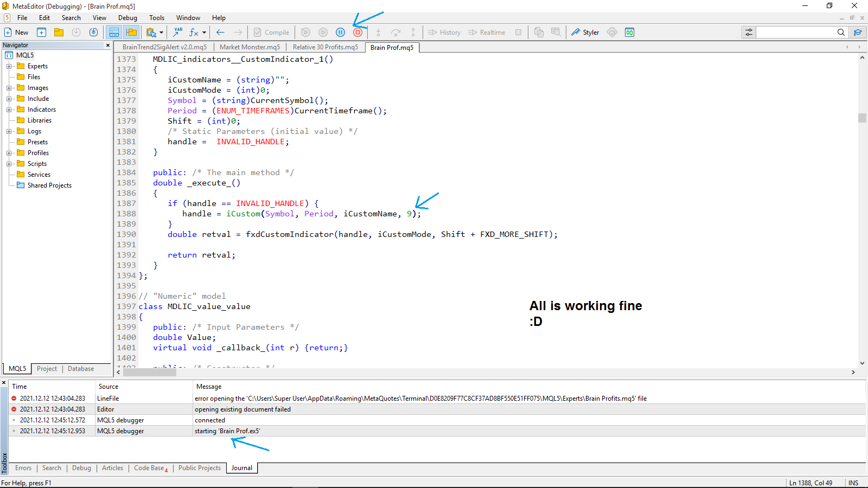Toggle the Navigator panel icon

point(131,32)
